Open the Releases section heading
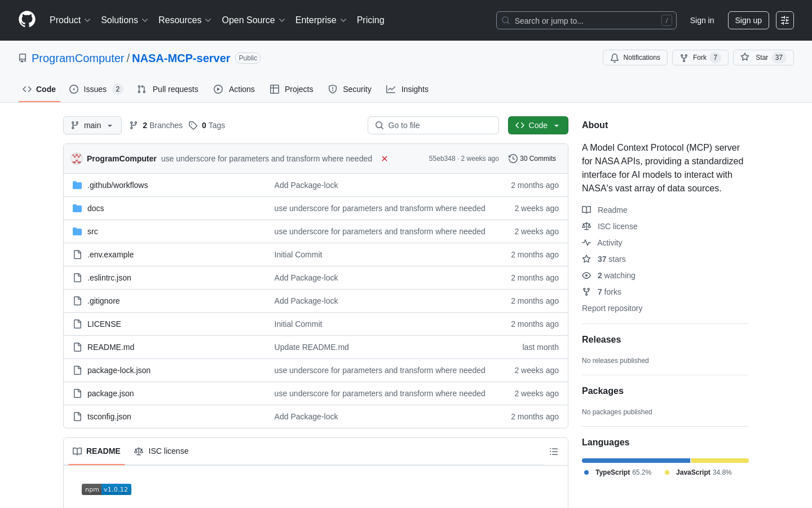Image resolution: width=812 pixels, height=508 pixels. click(601, 340)
